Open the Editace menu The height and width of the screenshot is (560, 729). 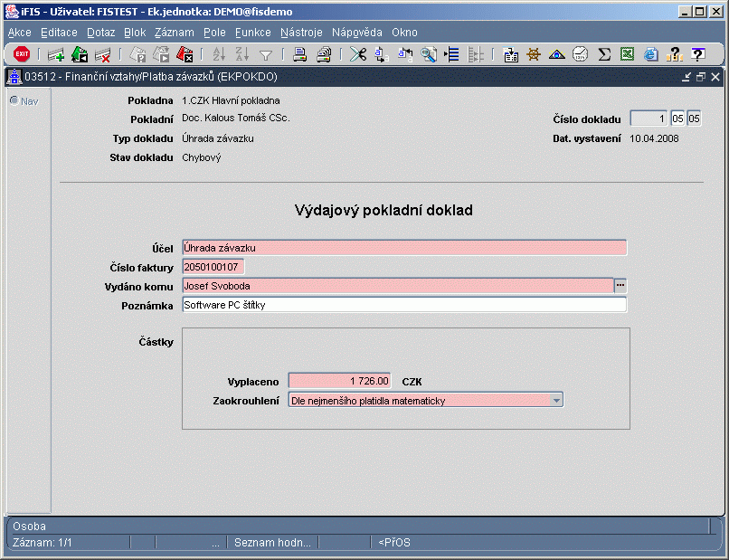pos(59,33)
